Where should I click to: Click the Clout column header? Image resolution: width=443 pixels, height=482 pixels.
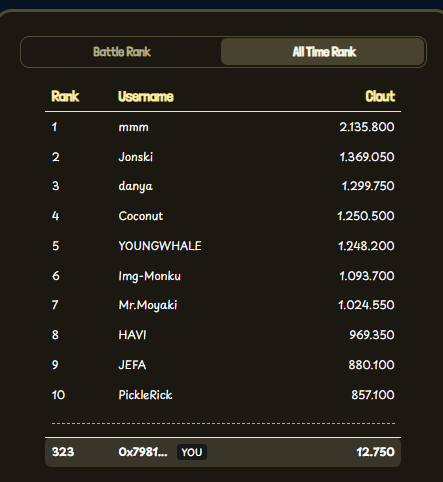click(x=380, y=96)
